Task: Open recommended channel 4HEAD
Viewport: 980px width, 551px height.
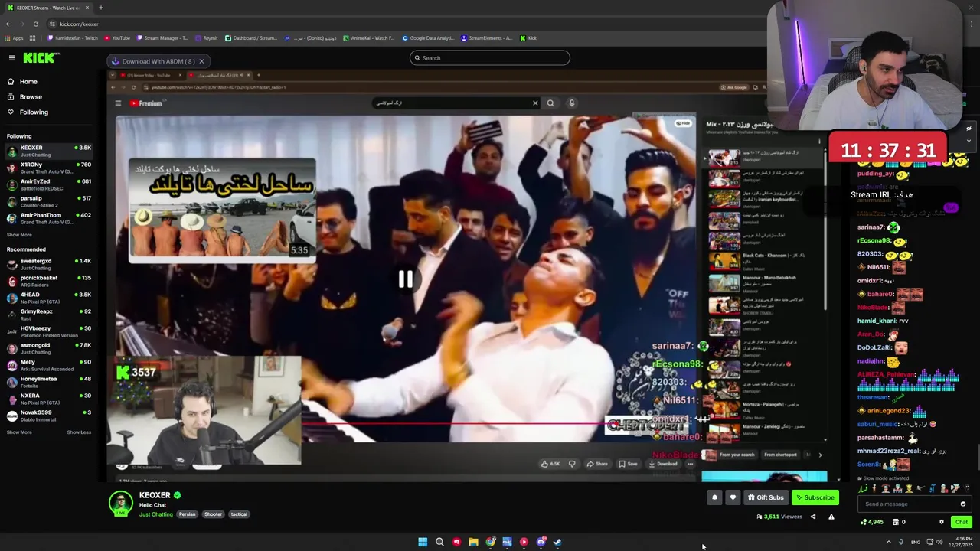Action: pyautogui.click(x=48, y=298)
